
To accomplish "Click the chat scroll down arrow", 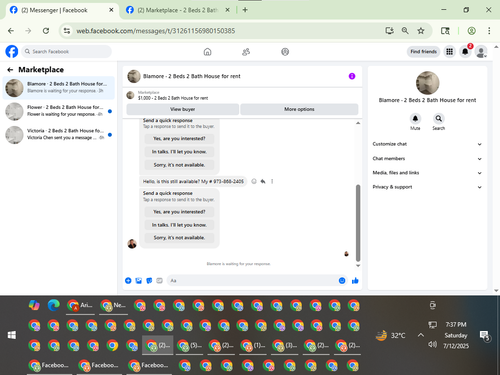I will 358,266.
